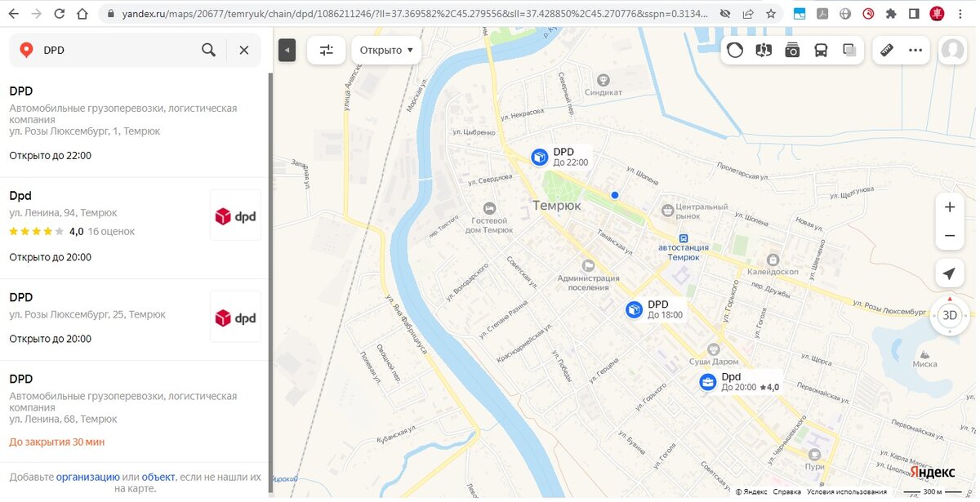Click the blue location dot on map
Screen dimensions: 980x502
tap(615, 195)
